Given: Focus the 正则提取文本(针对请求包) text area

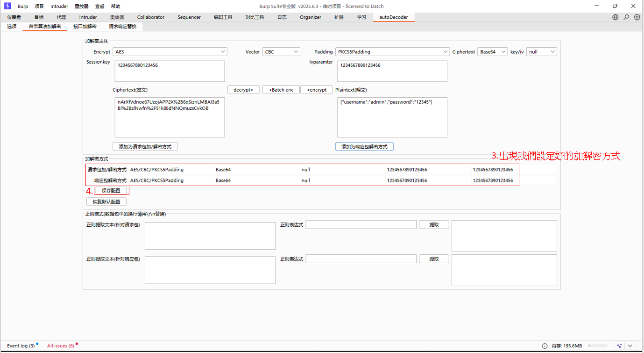Looking at the screenshot, I should click(x=210, y=236).
